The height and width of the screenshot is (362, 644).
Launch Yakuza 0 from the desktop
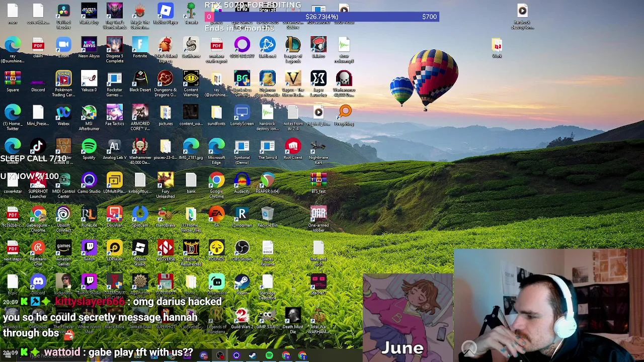(89, 81)
